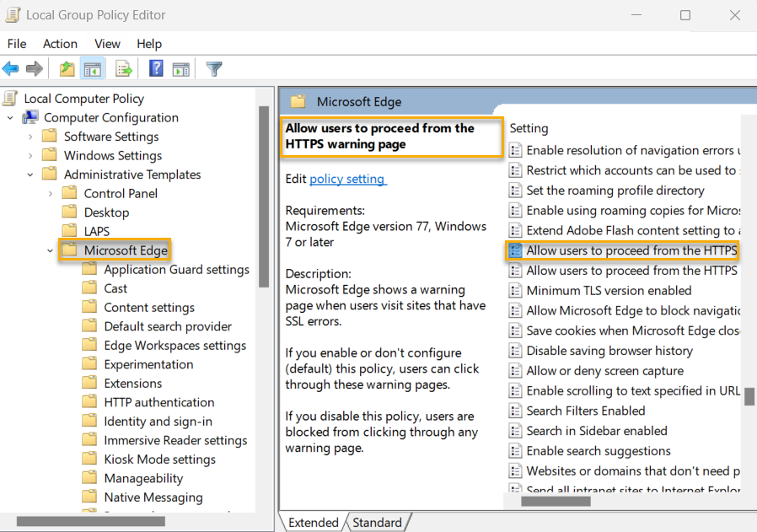Click the Up one level folder icon
The image size is (757, 532).
(x=66, y=68)
